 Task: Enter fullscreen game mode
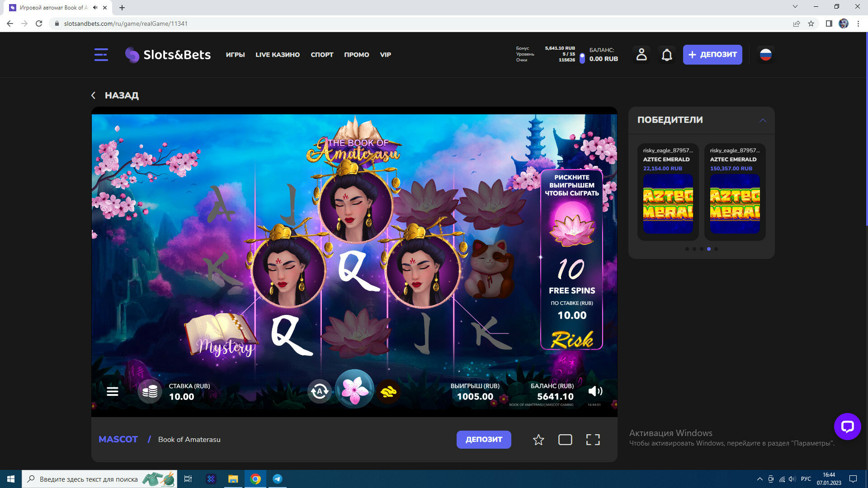[593, 440]
